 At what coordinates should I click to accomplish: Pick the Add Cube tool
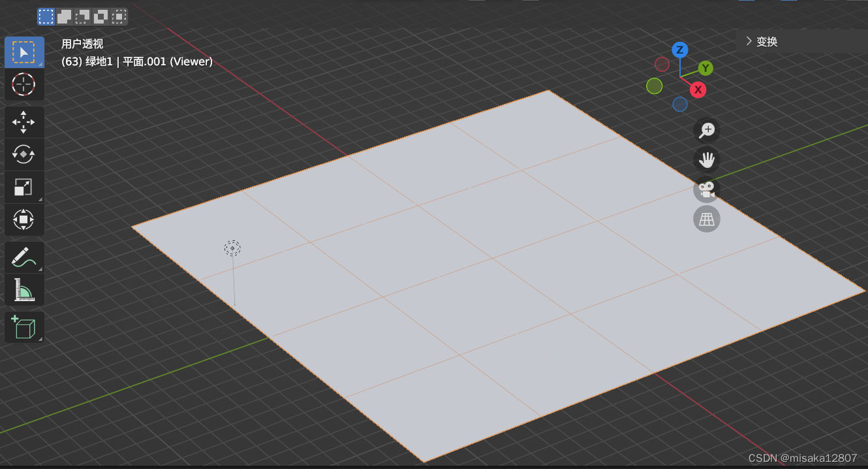point(24,327)
